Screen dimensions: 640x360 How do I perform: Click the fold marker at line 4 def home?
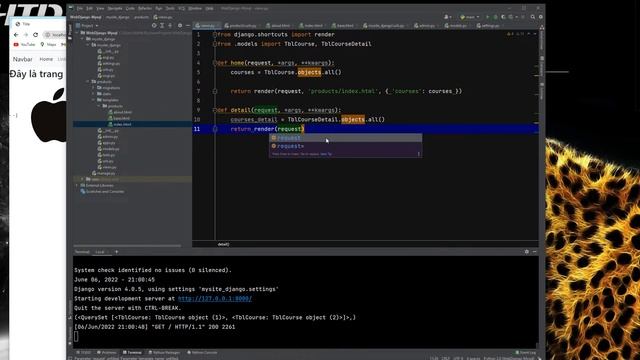[x=215, y=63]
